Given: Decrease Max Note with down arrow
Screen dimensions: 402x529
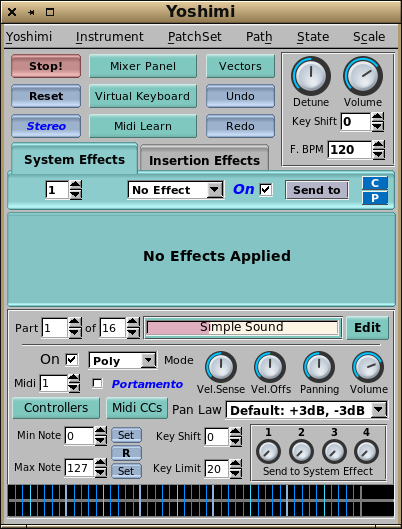Looking at the screenshot, I should point(100,472).
